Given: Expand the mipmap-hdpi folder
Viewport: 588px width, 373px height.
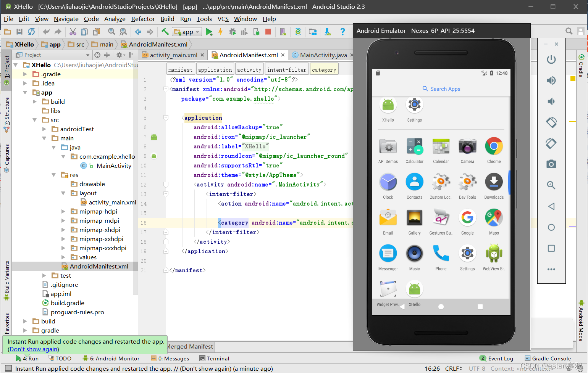Looking at the screenshot, I should (x=63, y=211).
